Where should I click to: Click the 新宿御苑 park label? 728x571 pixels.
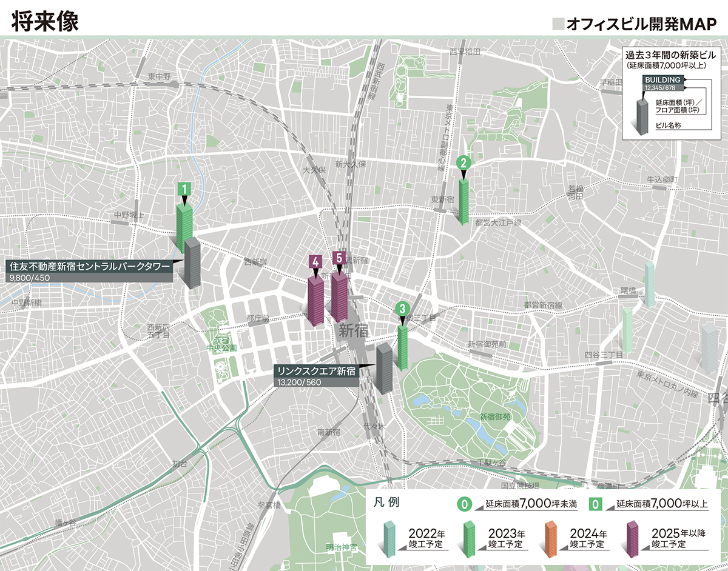pos(496,417)
